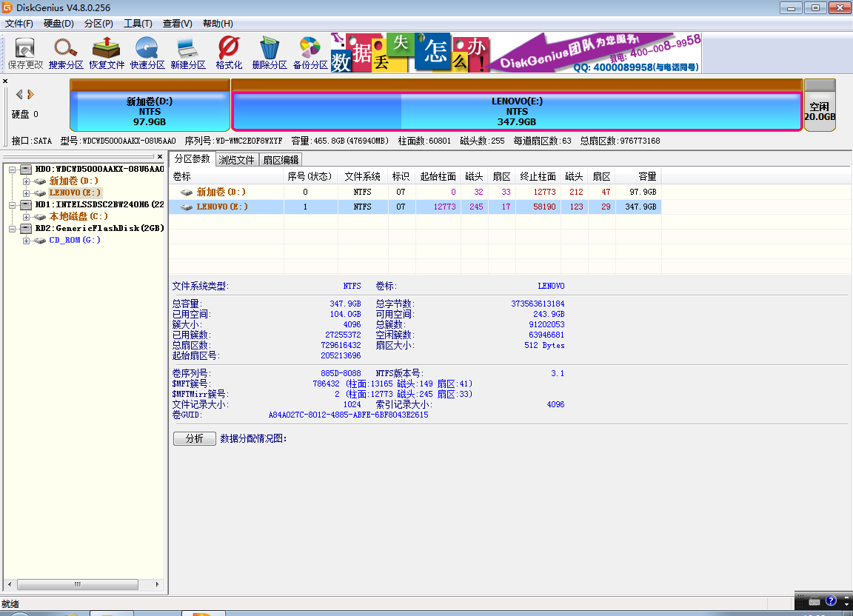Collapse the RD2 GenericFlashDisk node
Viewport: 853px width, 616px height.
click(12, 229)
